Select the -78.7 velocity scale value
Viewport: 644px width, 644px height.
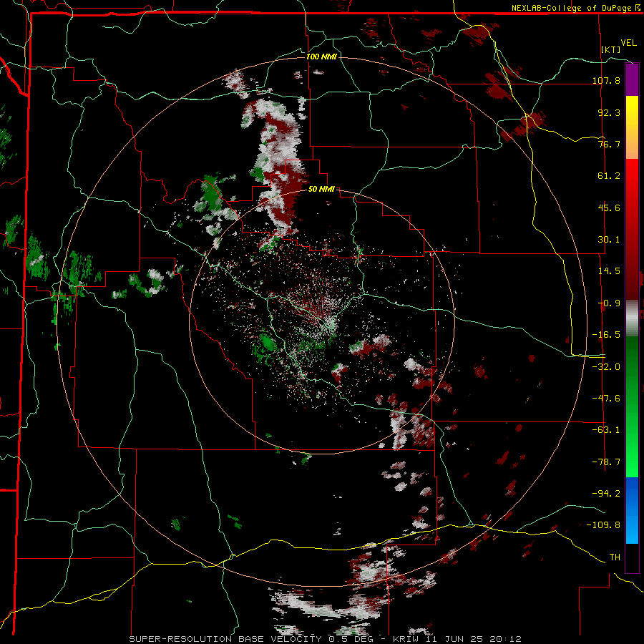click(606, 462)
